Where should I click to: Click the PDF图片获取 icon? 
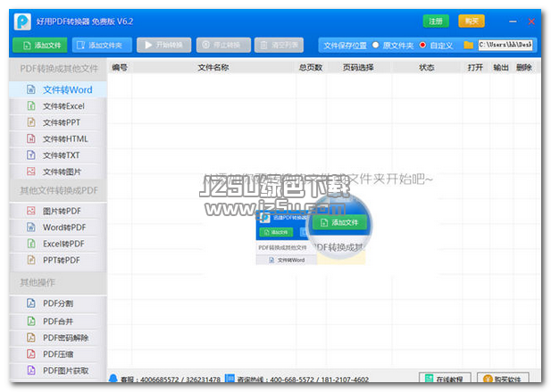click(31, 371)
